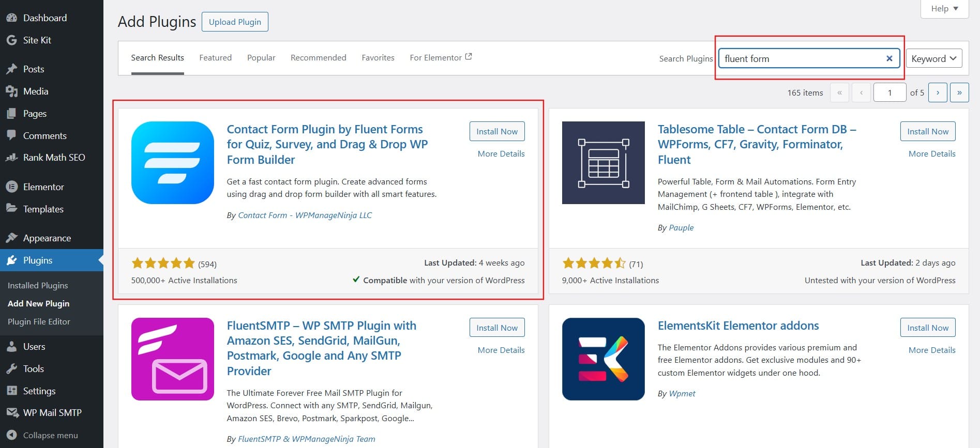This screenshot has height=448, width=980.
Task: View More Details for ElementsKit
Action: click(932, 350)
